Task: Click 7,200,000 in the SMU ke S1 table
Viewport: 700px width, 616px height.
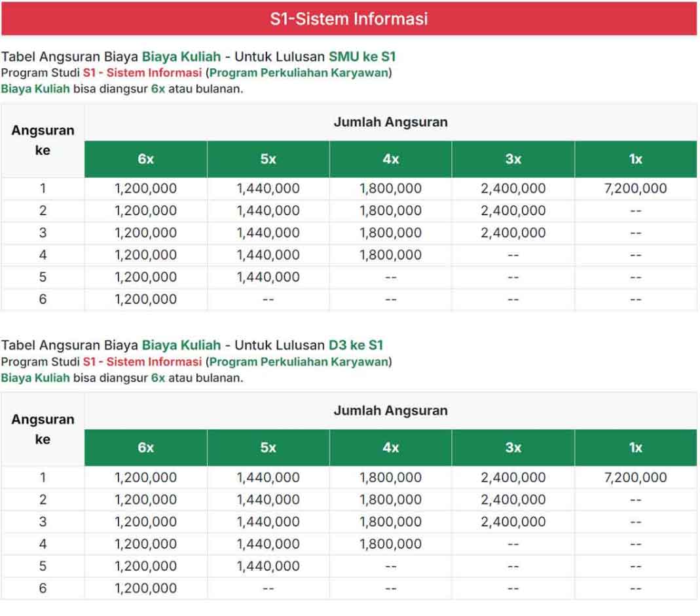Action: click(636, 189)
